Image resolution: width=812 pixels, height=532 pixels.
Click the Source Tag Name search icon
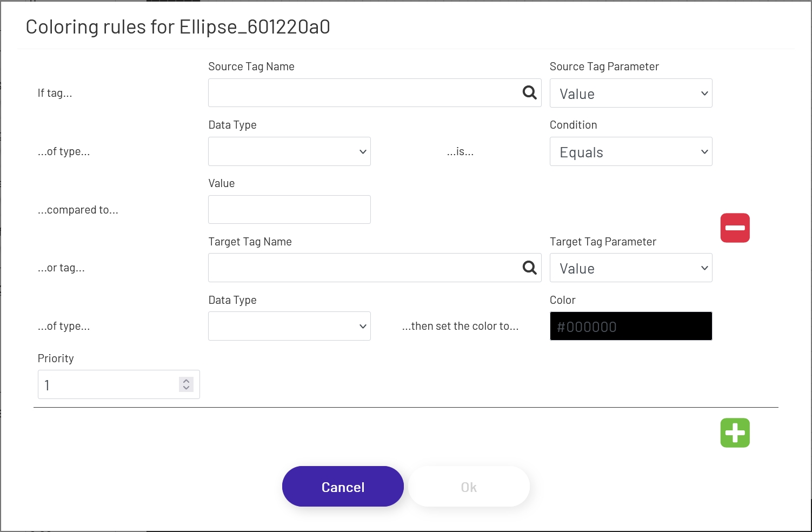pyautogui.click(x=529, y=92)
